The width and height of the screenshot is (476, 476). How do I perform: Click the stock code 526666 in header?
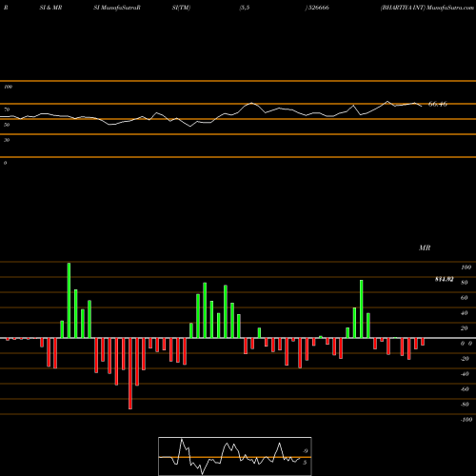318,8
